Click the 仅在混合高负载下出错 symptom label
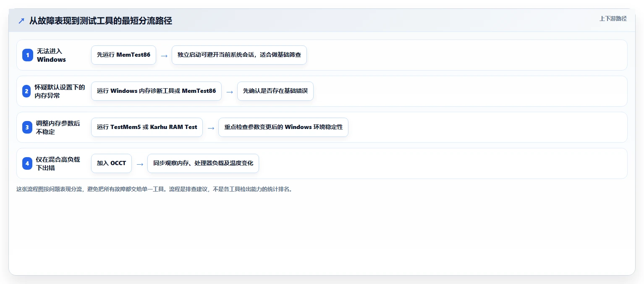 click(x=58, y=163)
